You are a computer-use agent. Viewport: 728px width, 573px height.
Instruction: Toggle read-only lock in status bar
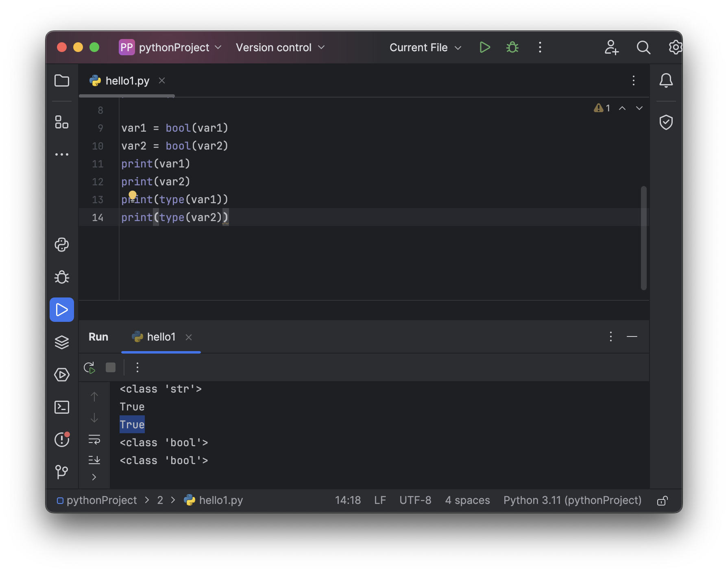pyautogui.click(x=662, y=500)
